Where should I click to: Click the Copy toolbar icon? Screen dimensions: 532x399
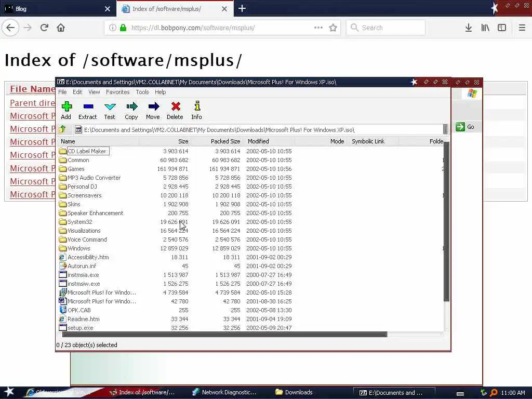pos(131,110)
